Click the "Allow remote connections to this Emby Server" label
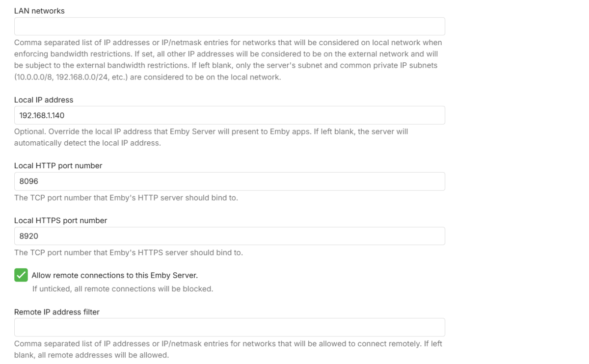 click(114, 275)
